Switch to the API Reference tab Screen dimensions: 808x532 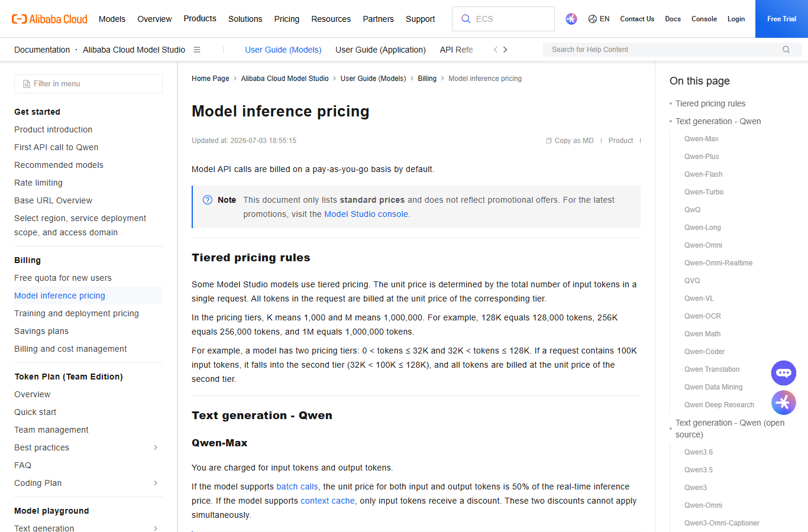456,50
